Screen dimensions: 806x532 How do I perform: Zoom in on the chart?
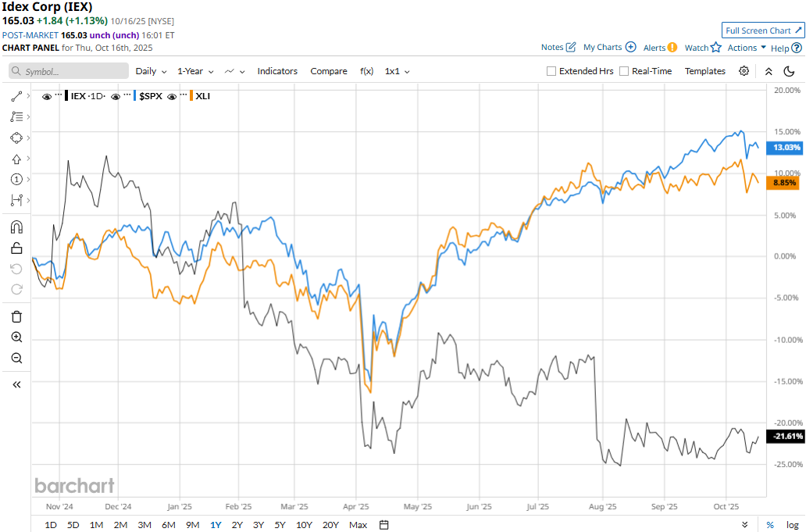(x=16, y=337)
